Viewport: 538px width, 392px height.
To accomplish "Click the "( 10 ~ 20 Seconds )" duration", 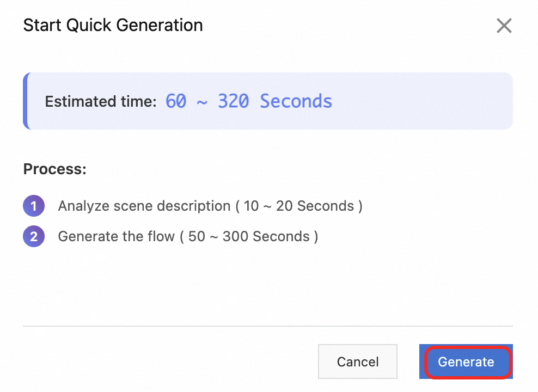I will point(299,206).
